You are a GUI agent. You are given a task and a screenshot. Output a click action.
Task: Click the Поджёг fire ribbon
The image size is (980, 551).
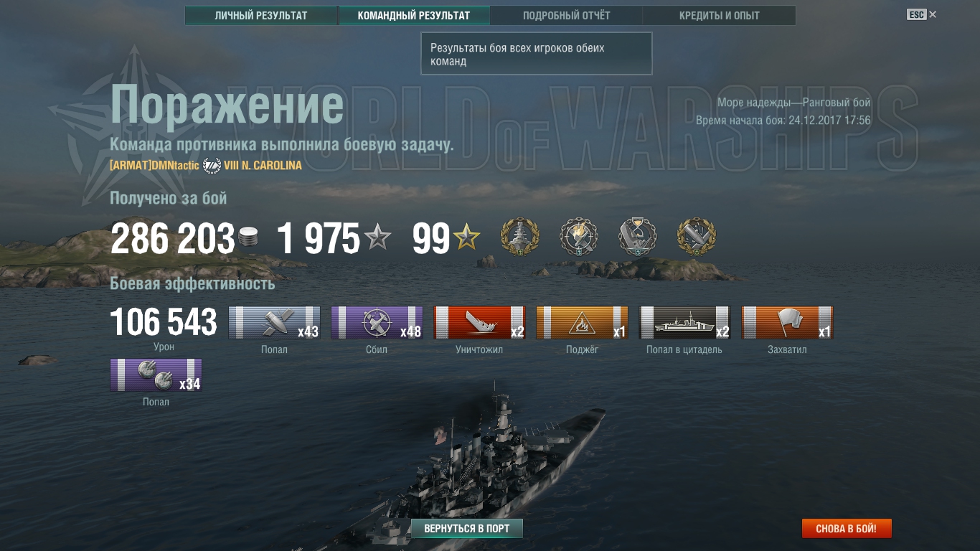click(x=582, y=323)
